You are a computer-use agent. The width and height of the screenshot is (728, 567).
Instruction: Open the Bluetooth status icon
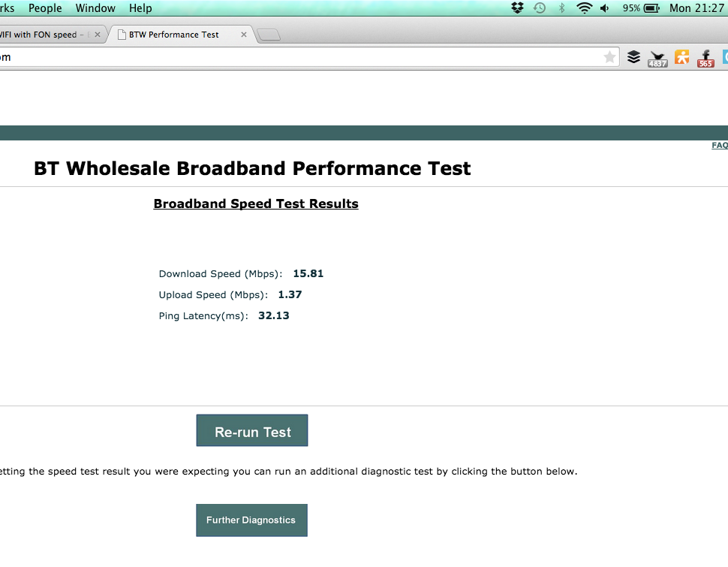[x=562, y=8]
